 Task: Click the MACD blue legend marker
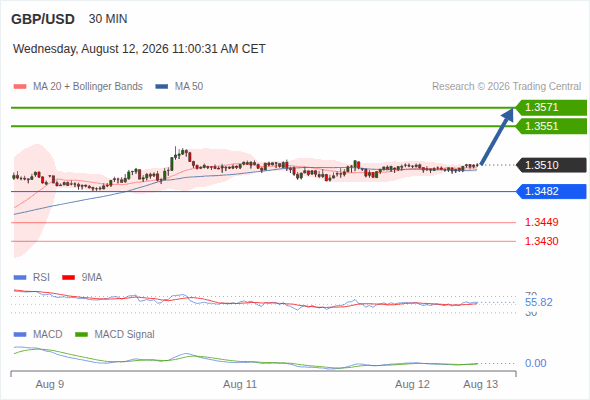tap(20, 335)
